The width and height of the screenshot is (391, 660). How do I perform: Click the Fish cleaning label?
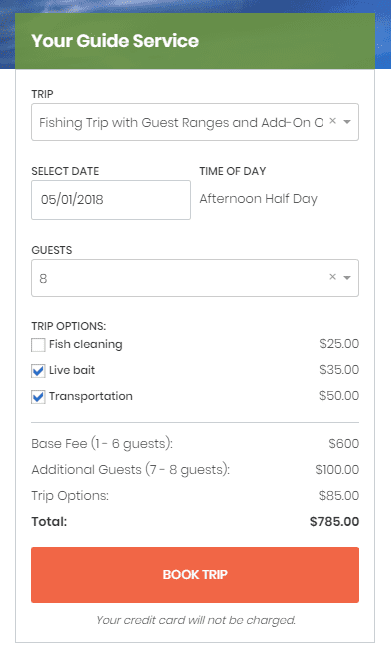click(85, 344)
